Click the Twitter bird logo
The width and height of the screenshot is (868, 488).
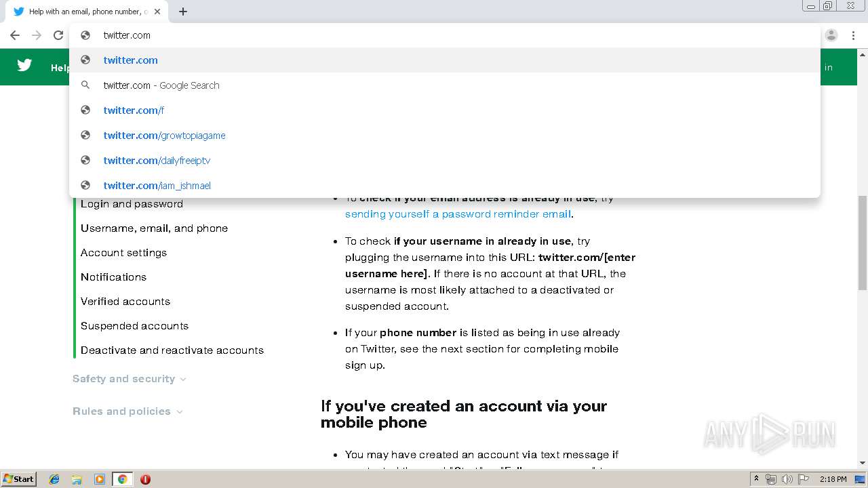coord(24,66)
